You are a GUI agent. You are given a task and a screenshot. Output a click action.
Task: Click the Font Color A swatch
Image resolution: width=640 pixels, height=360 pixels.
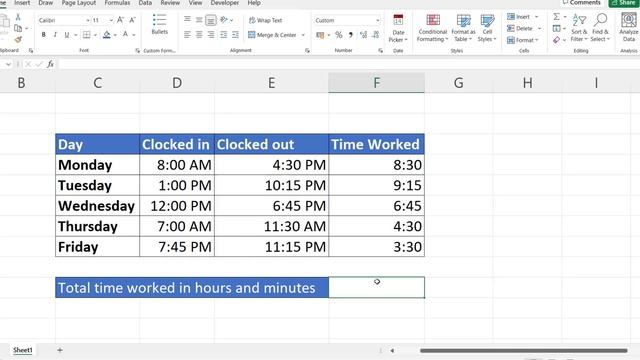point(126,35)
